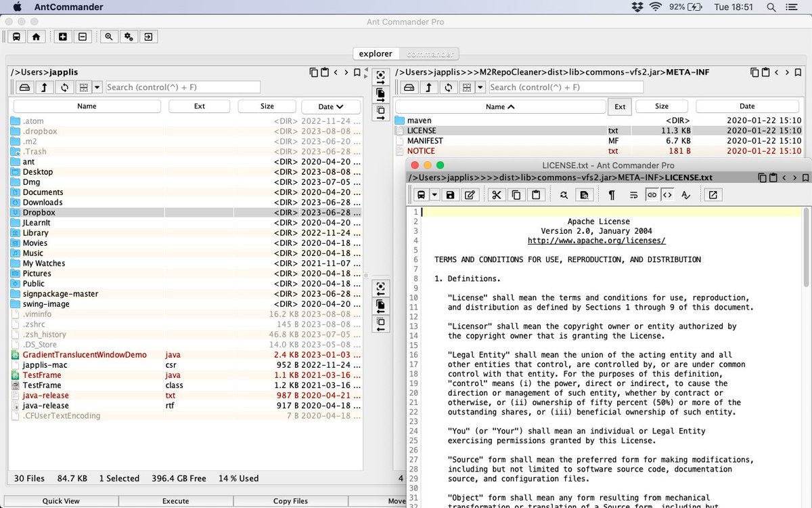The image size is (812, 508).
Task: Go up one folder in right pane
Action: coord(428,87)
